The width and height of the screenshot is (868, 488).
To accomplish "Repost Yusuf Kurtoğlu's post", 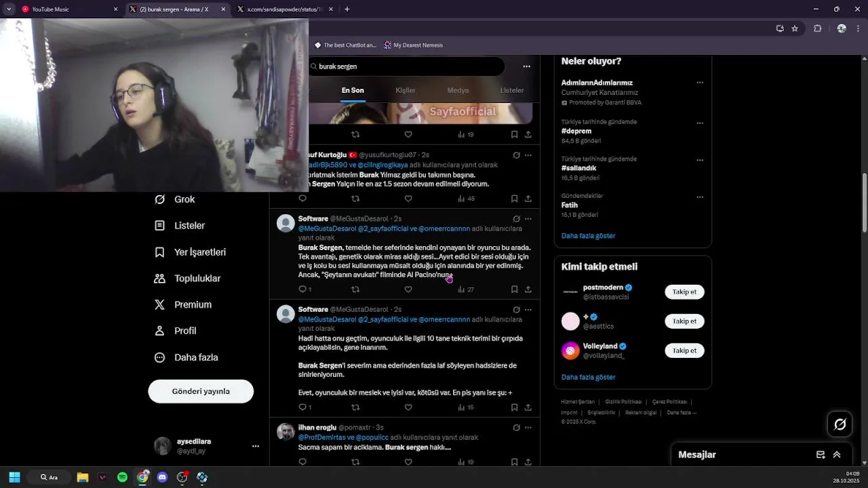I will [355, 199].
